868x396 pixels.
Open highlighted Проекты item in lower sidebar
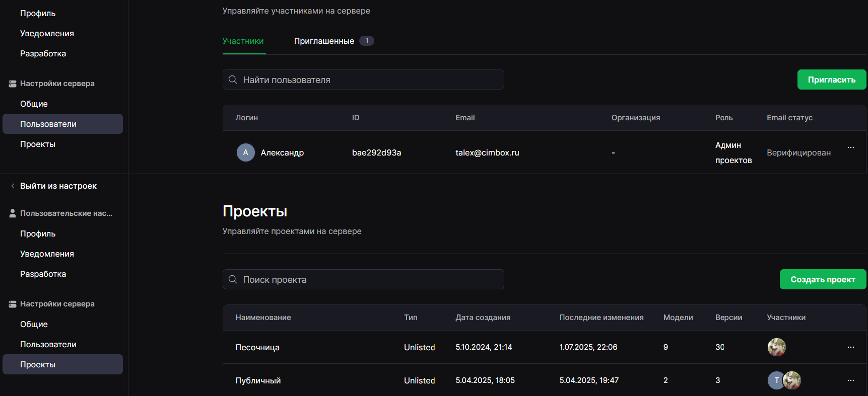pyautogui.click(x=38, y=365)
